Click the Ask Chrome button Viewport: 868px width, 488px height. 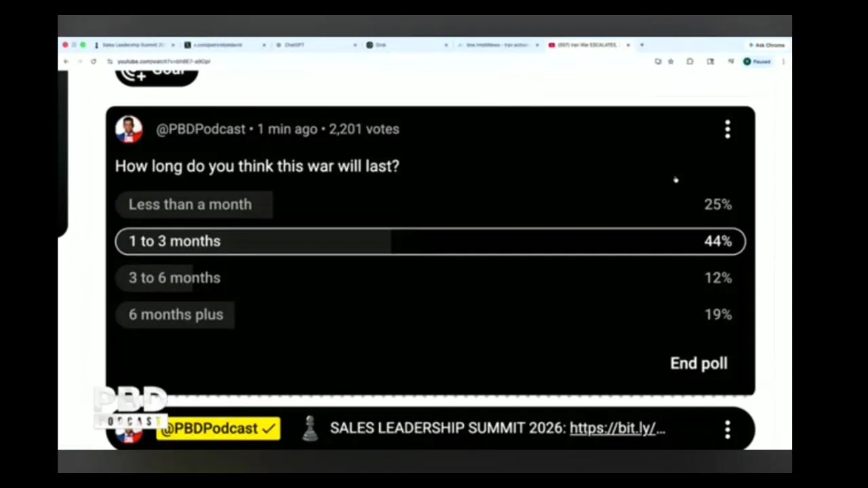click(766, 45)
